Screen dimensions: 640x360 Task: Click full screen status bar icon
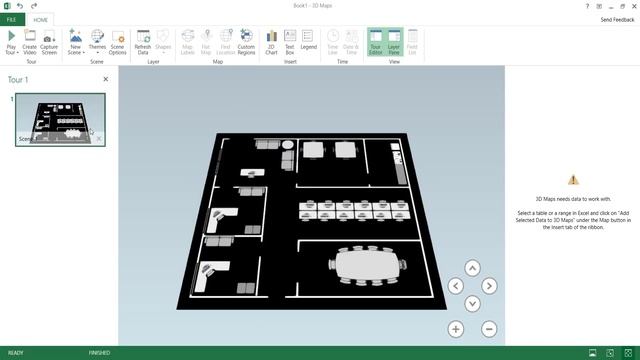[x=628, y=353]
